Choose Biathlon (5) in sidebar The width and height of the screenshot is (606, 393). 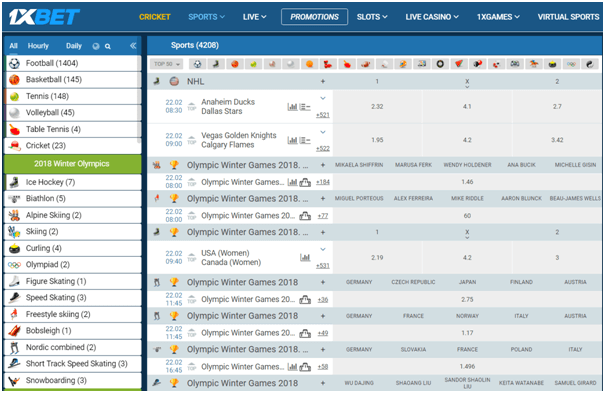(x=72, y=199)
